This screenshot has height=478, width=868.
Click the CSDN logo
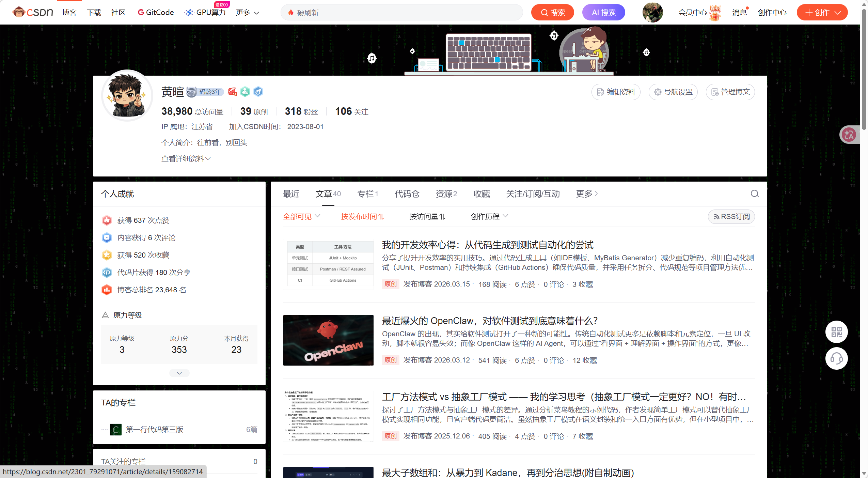(x=33, y=12)
